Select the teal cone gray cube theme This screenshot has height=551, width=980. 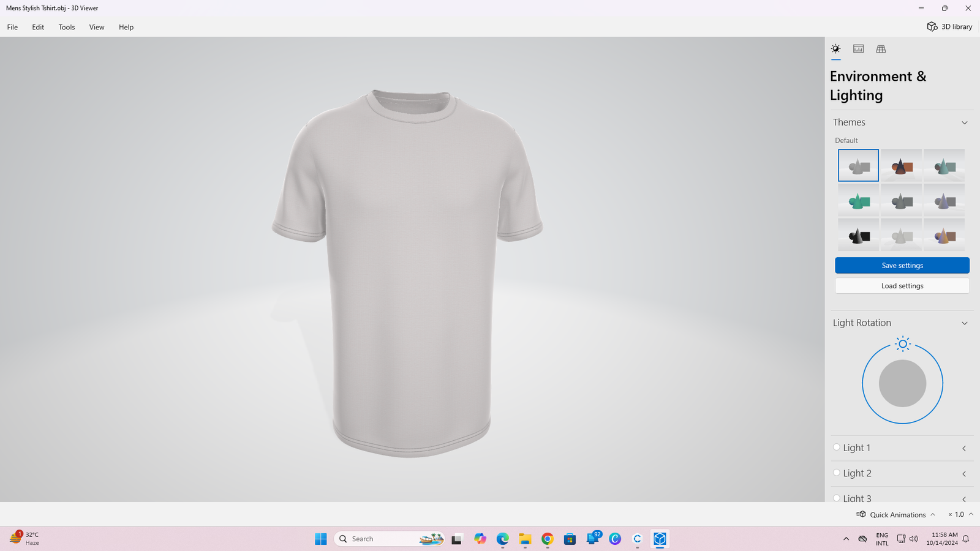point(944,165)
